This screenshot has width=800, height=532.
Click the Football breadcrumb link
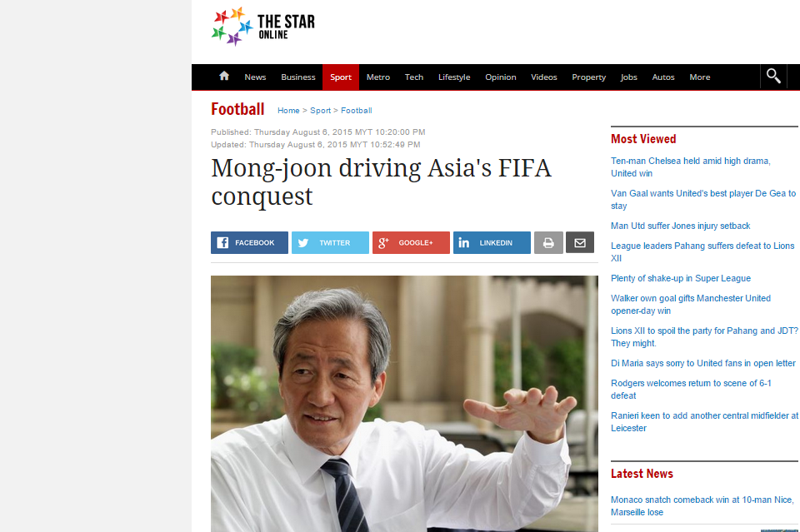356,111
